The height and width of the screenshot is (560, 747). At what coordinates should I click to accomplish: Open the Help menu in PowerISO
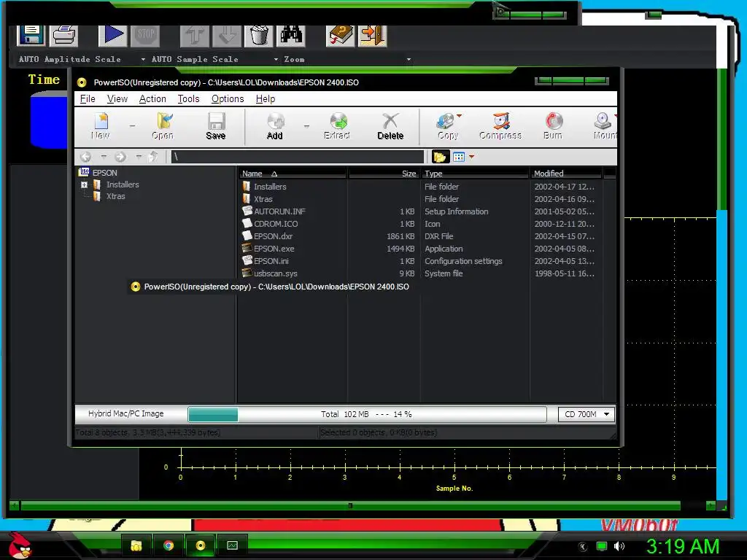[266, 98]
